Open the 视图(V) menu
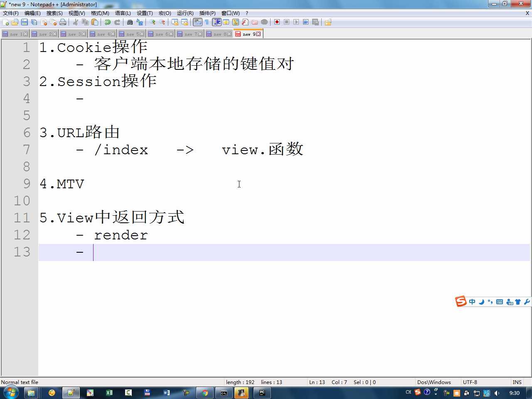The image size is (532, 399). [x=76, y=13]
